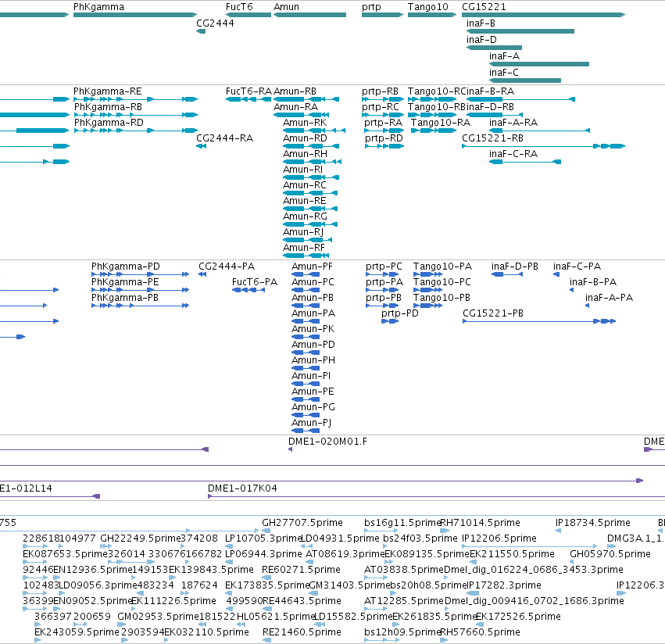Select the CG15221 gene label

(x=484, y=7)
